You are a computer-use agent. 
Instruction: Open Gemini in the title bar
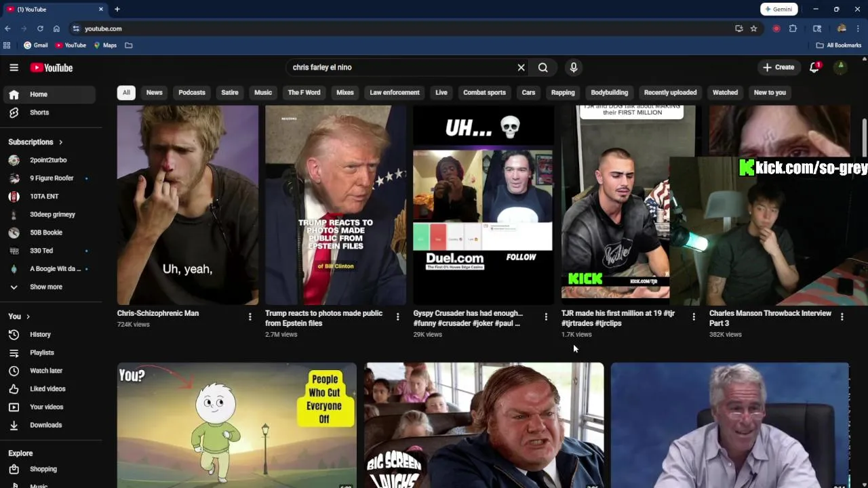click(778, 9)
